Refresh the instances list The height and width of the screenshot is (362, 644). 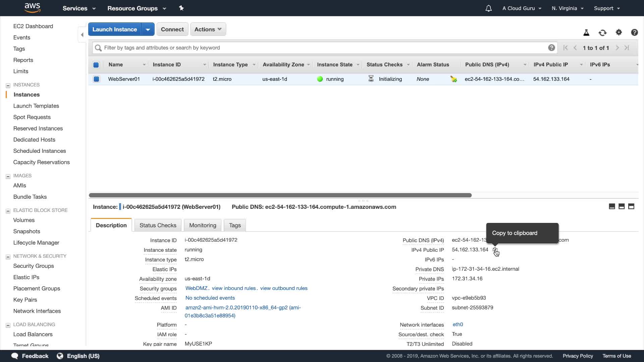(602, 33)
